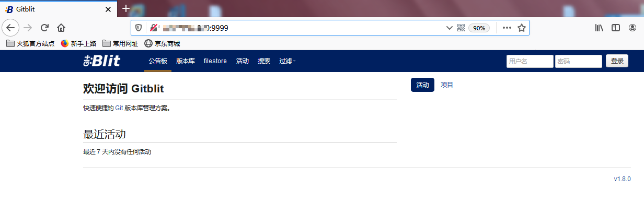Open the 火狐官方站点 bookmark folder
Screen dimensions: 644x202
coord(30,44)
